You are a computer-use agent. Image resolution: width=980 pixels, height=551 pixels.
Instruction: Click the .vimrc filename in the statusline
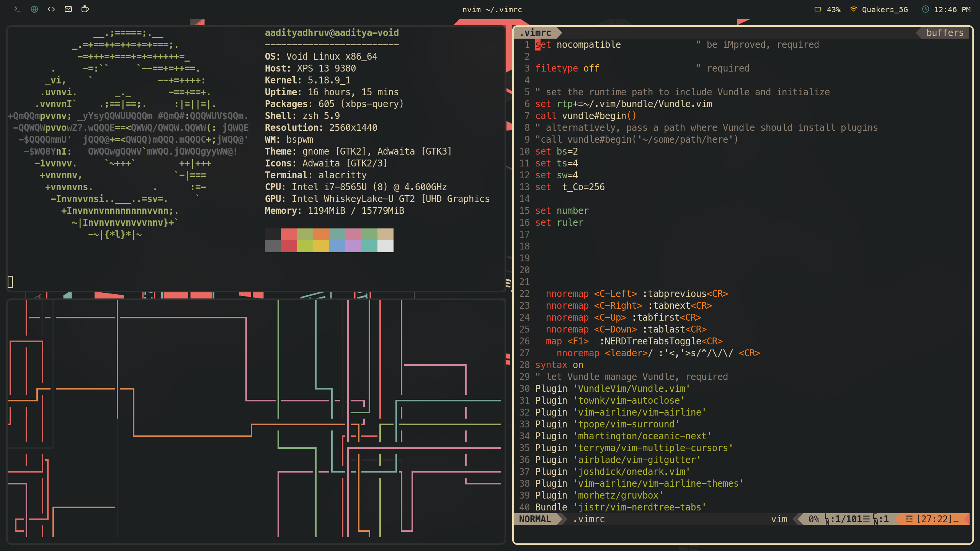pyautogui.click(x=589, y=519)
